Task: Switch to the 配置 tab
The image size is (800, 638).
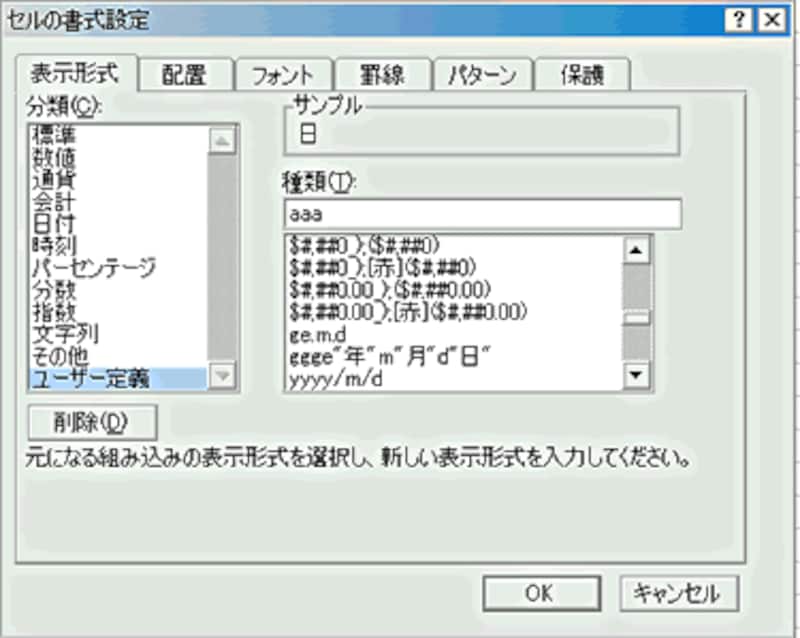Action: (185, 75)
